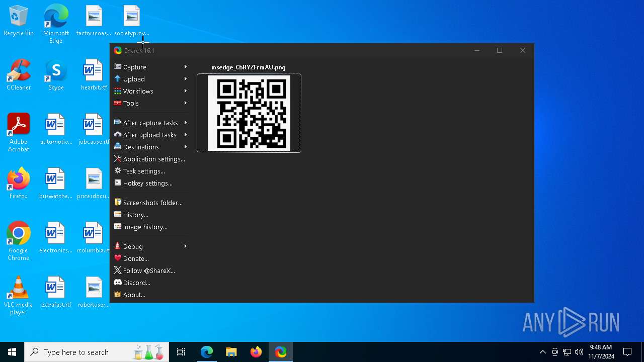Click the volume icon in system tray
This screenshot has width=644, height=362.
579,352
